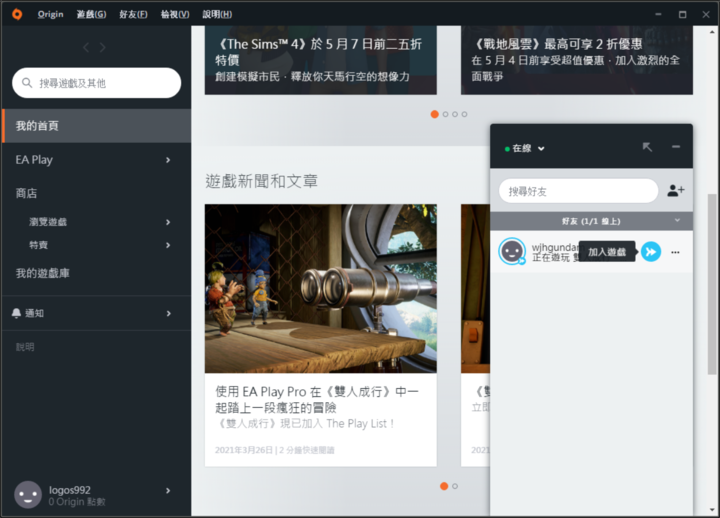Minimize the friends list panel
The width and height of the screenshot is (720, 518).
676,147
